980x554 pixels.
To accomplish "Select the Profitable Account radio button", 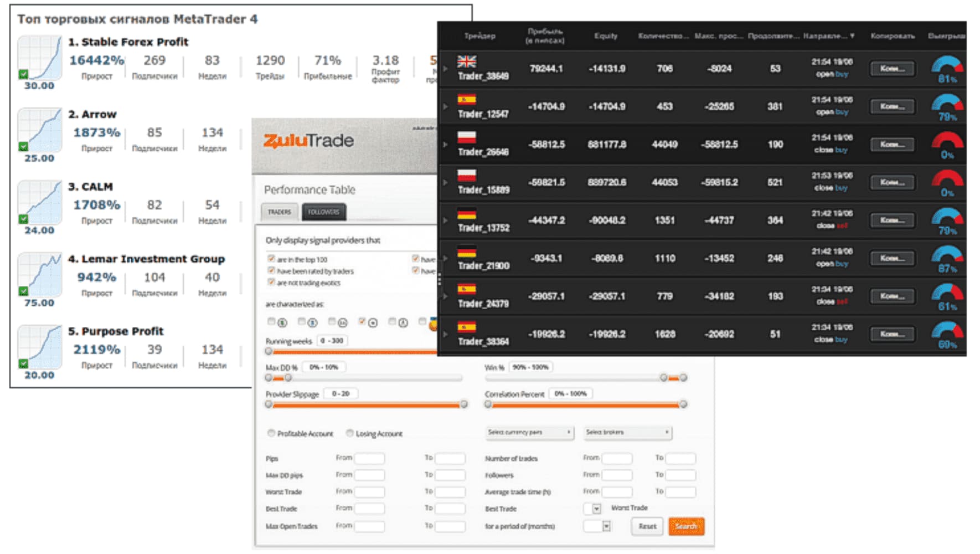I will pos(271,433).
